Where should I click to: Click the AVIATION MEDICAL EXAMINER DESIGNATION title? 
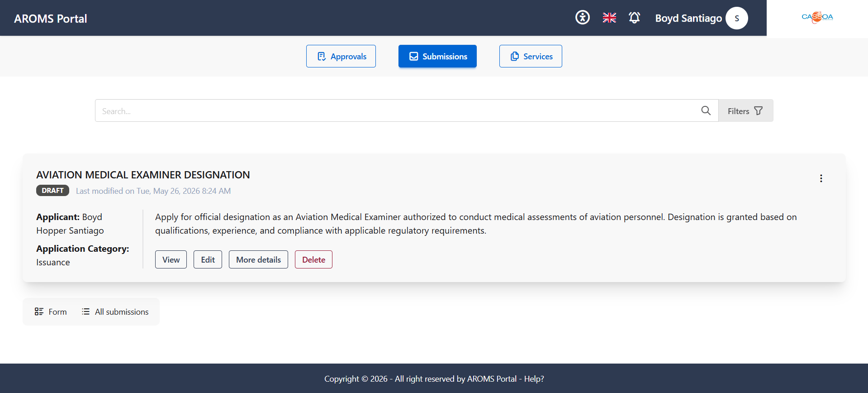143,175
